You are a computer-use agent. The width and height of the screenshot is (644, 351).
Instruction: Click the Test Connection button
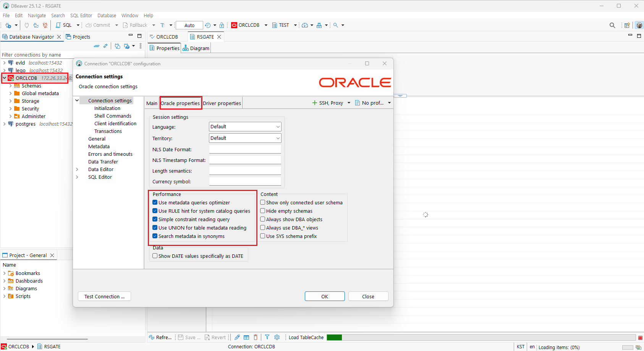[104, 296]
